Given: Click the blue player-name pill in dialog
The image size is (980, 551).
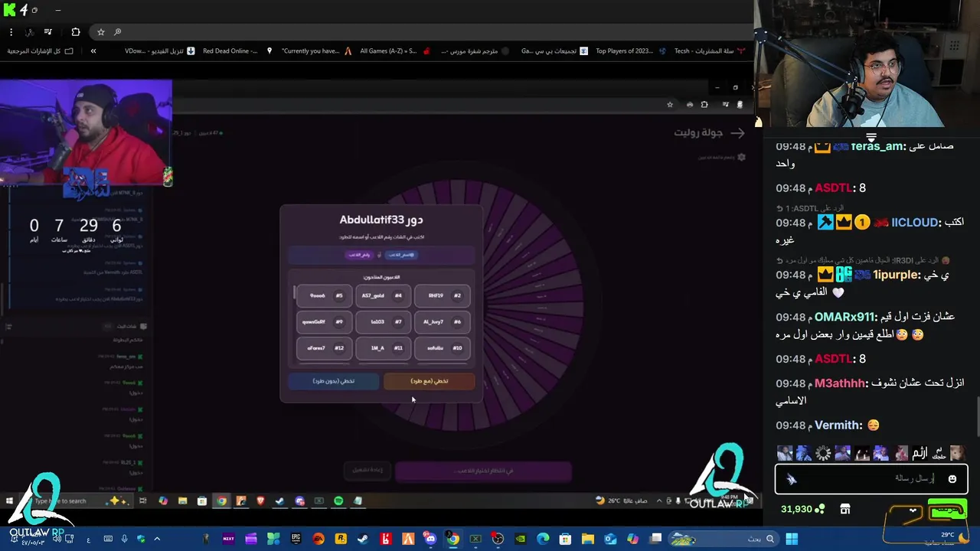Looking at the screenshot, I should click(x=403, y=255).
